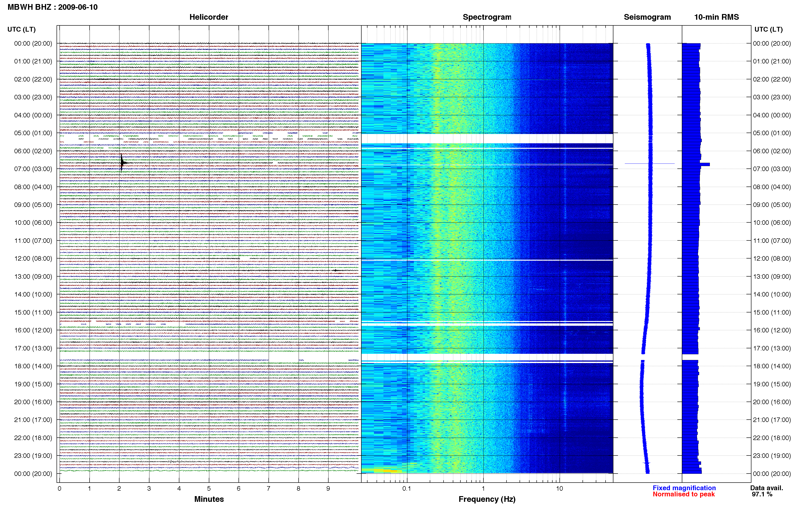Click the 'Data avail.' label
The image size is (812, 508).
click(766, 488)
